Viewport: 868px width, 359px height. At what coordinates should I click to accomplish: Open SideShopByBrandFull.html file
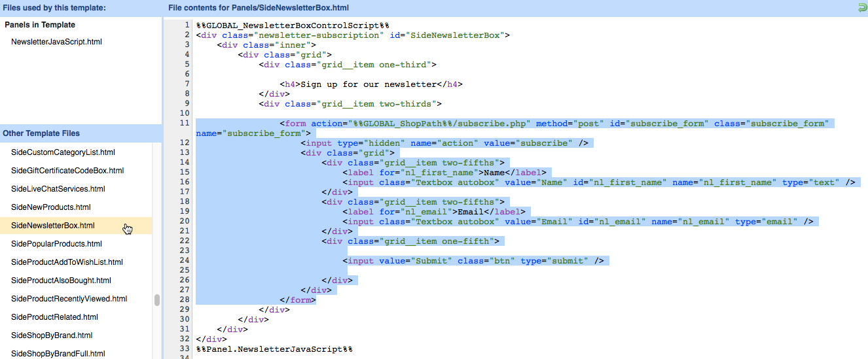click(58, 354)
